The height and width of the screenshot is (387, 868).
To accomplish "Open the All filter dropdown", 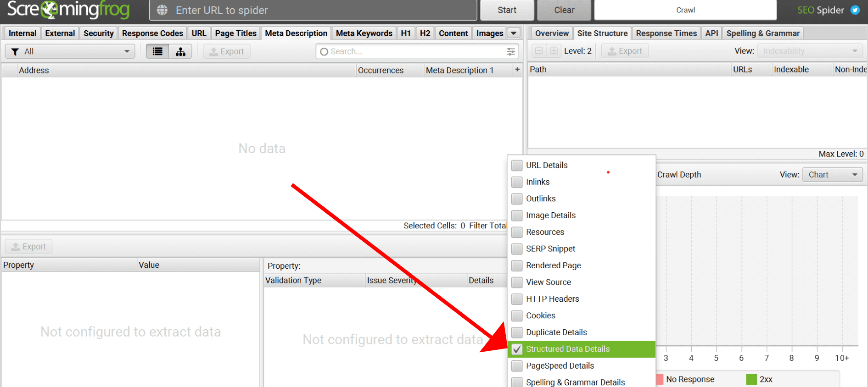I will click(70, 51).
